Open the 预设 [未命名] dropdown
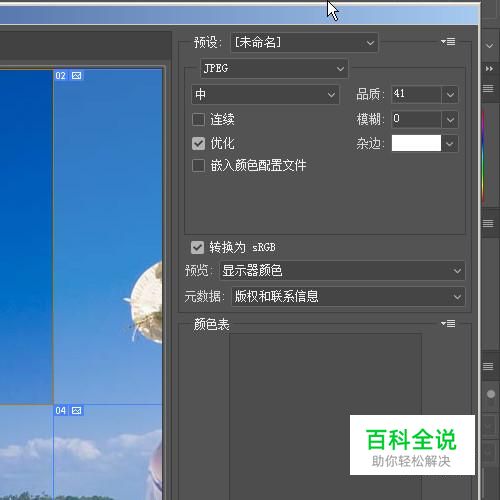This screenshot has height=500, width=500. [x=304, y=42]
